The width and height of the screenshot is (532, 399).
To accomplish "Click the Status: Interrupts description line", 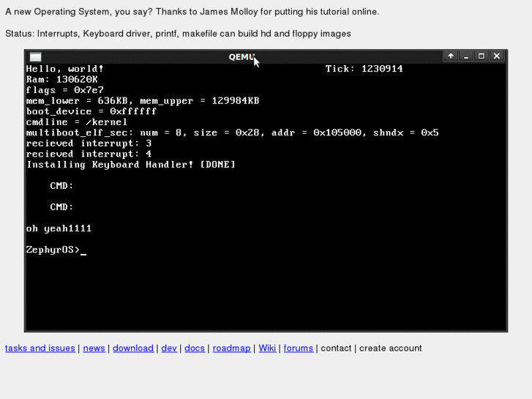I will 178,34.
